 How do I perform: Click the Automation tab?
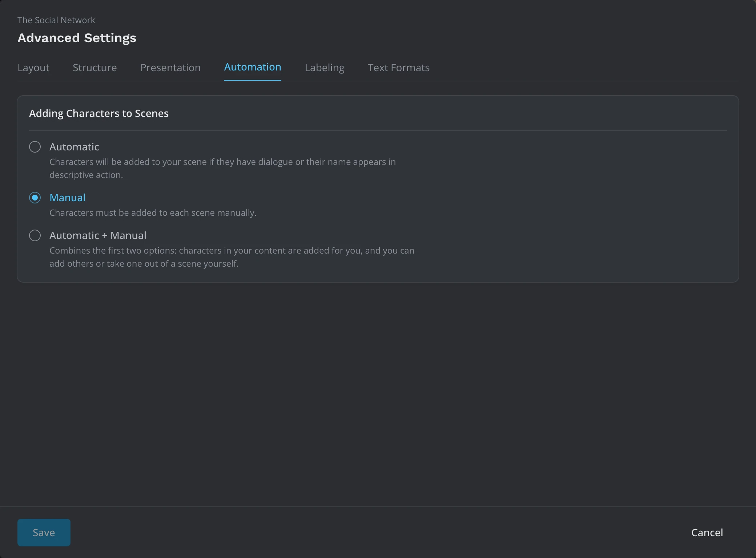253,67
